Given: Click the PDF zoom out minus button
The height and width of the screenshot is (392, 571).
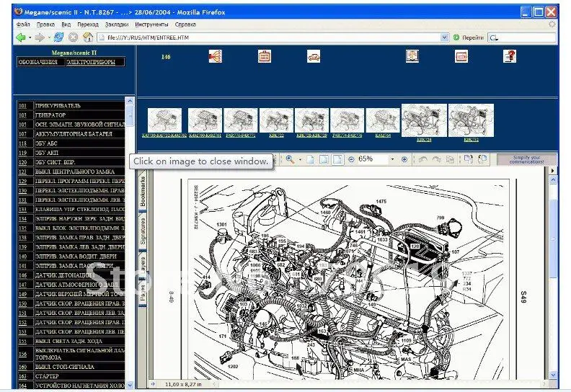Looking at the screenshot, I should tap(351, 159).
